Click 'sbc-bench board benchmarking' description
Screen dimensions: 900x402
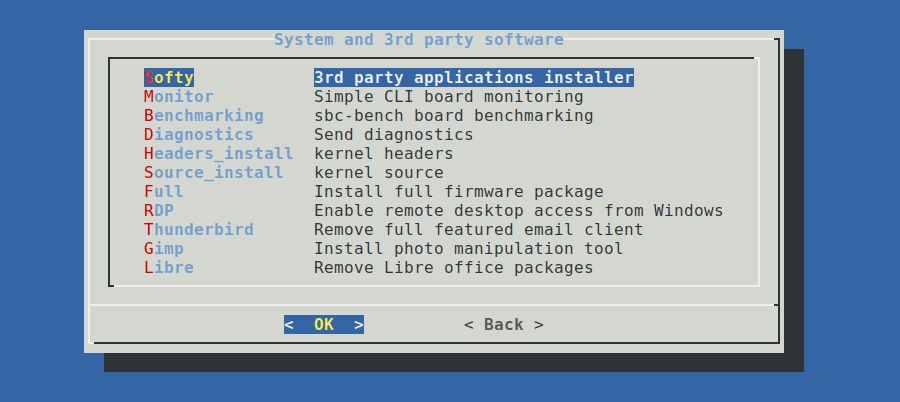coord(454,116)
